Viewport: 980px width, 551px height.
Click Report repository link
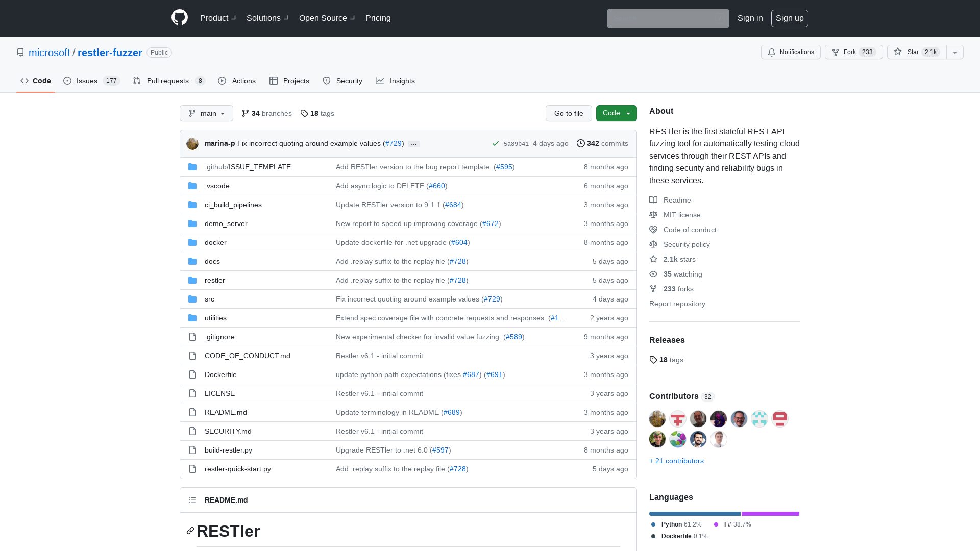[x=677, y=304]
